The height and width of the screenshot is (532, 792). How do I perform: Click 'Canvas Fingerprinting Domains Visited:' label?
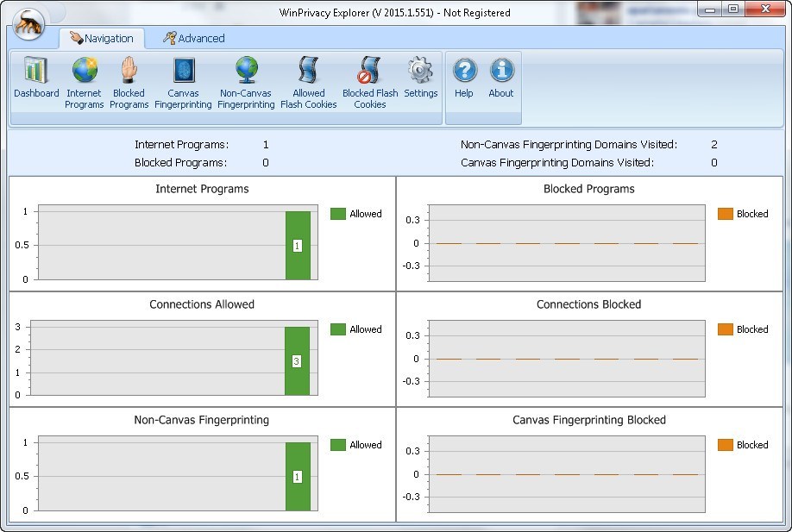click(x=557, y=162)
